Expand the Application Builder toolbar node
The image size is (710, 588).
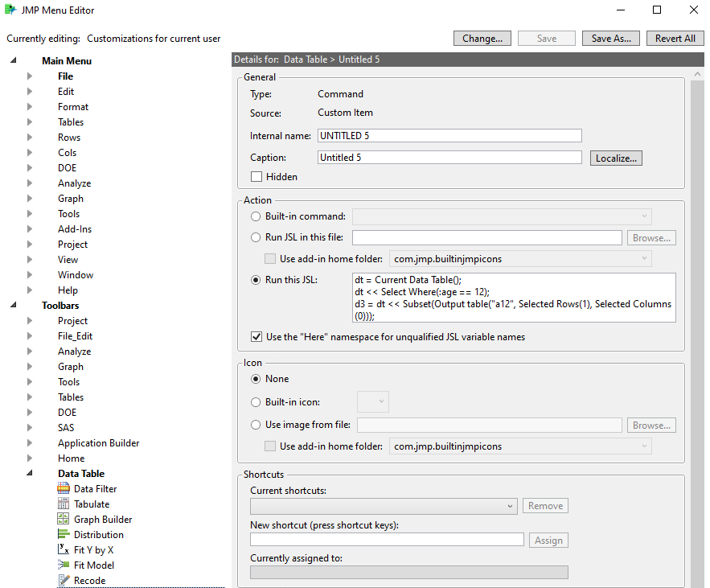[30, 442]
